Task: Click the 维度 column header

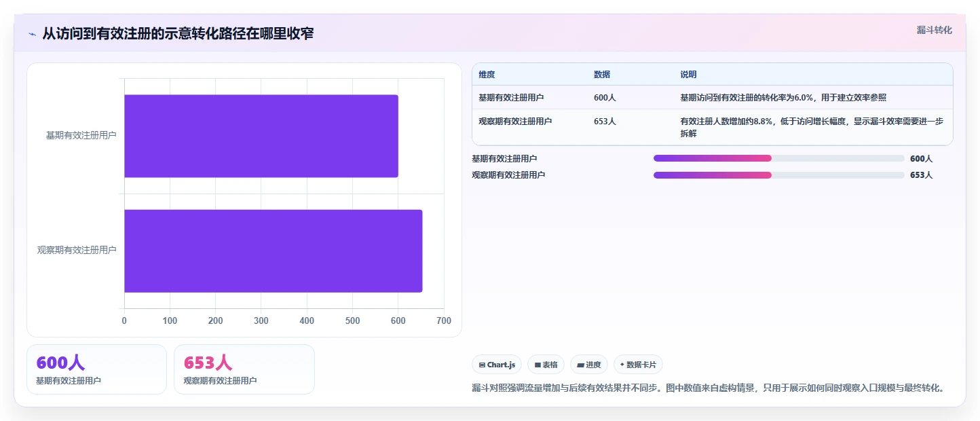Action: 487,75
